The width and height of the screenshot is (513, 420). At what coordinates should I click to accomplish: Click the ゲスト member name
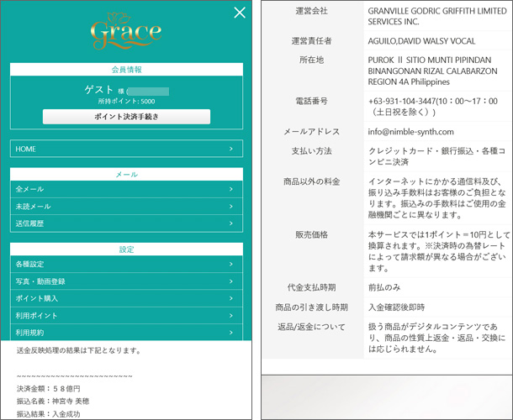(x=99, y=89)
